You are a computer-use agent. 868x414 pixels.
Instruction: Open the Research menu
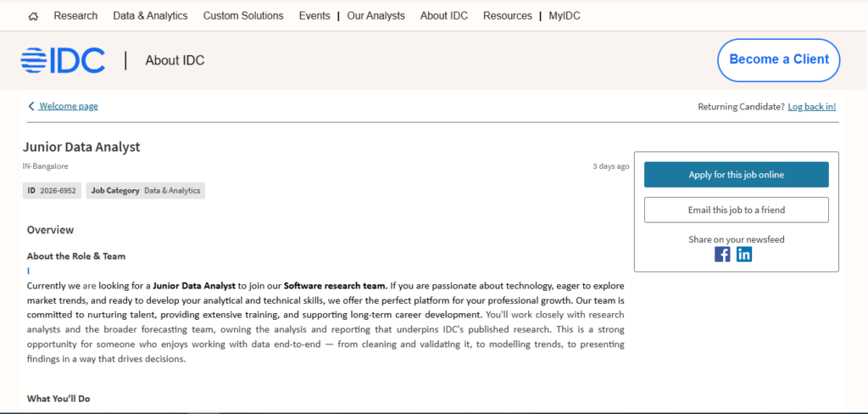pyautogui.click(x=75, y=16)
